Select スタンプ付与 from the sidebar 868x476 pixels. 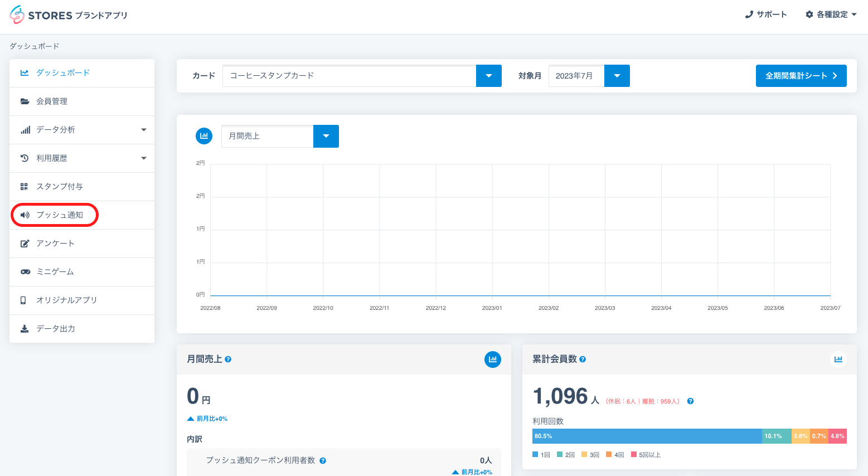point(59,187)
